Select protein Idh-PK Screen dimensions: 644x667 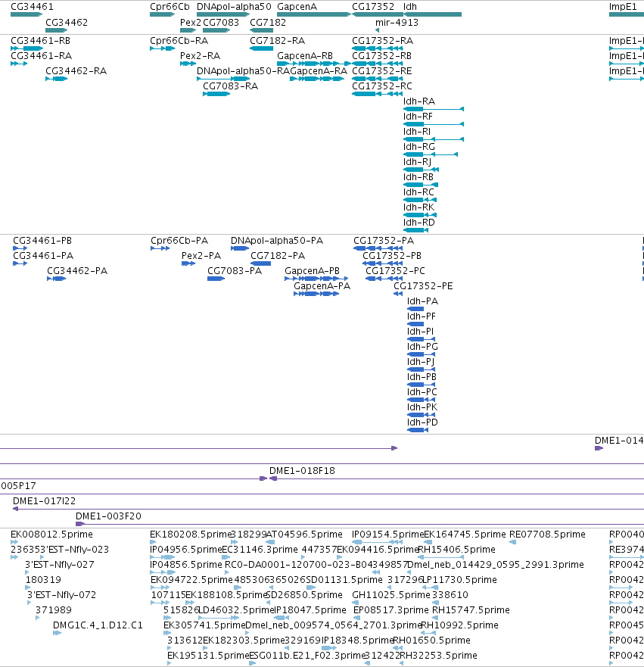421,415
